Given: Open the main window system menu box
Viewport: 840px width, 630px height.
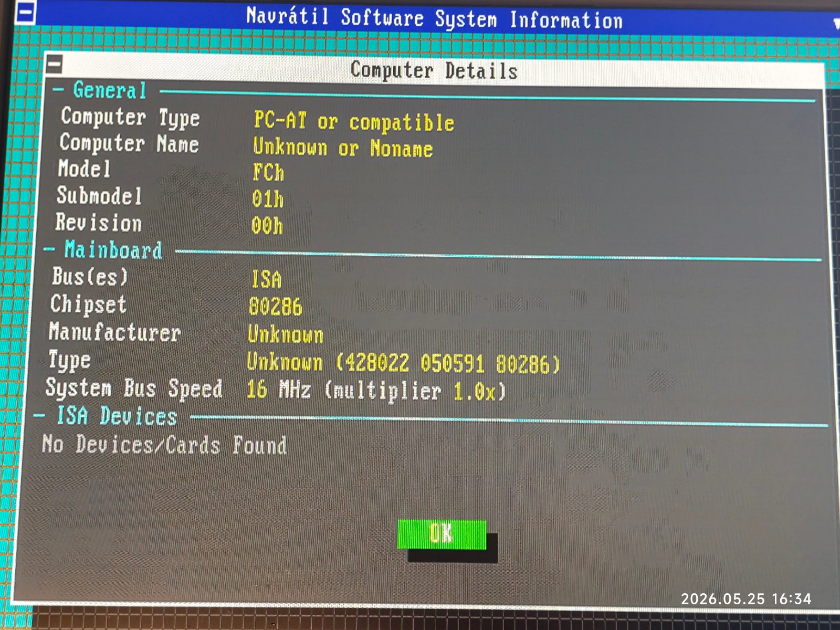Looking at the screenshot, I should point(25,13).
